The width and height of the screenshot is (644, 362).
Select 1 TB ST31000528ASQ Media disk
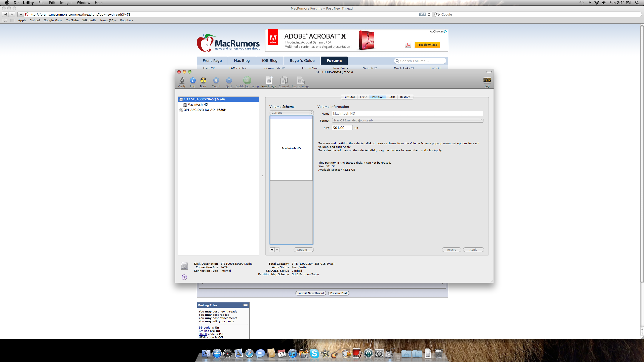click(218, 99)
